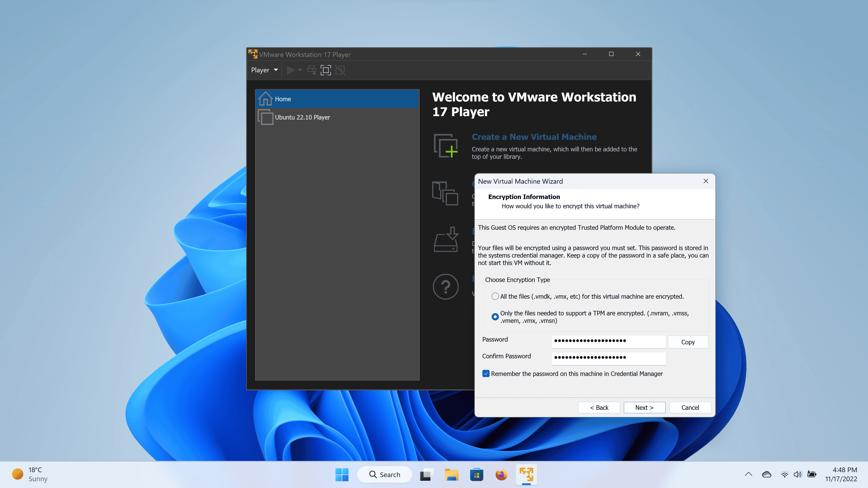Image resolution: width=868 pixels, height=488 pixels.
Task: Click the Enter Full Screen Mode icon
Action: [326, 70]
